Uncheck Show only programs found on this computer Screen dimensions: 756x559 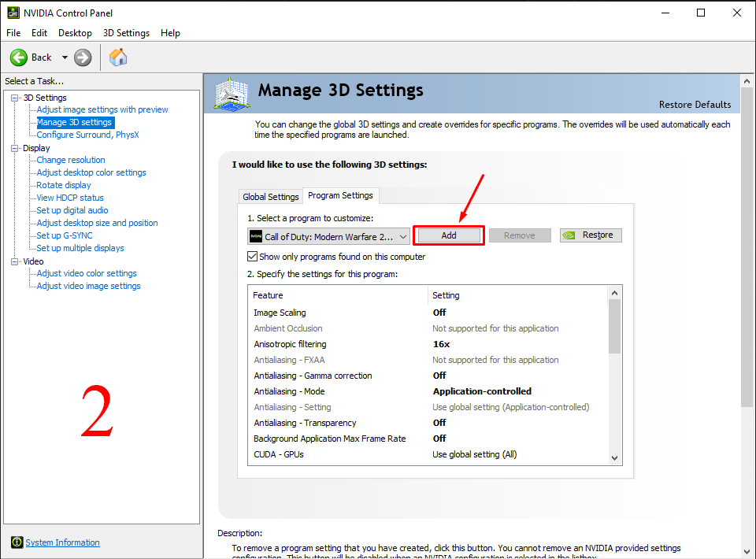click(x=252, y=257)
